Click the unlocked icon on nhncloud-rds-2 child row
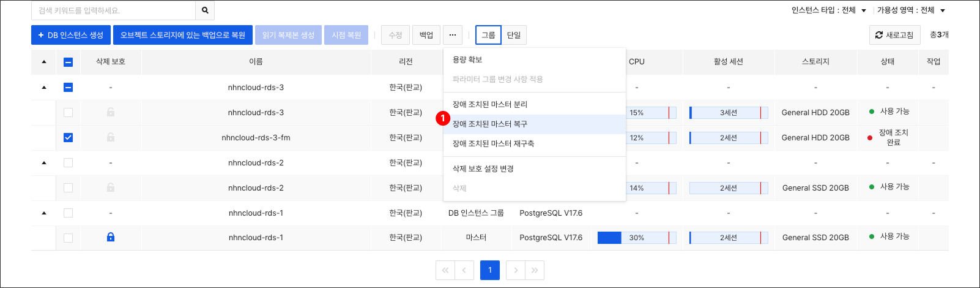Viewport: 980px width, 288px height. click(111, 188)
